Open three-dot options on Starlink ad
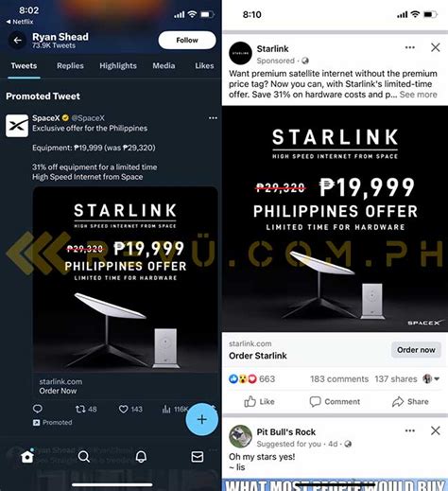Screen dimensions: 448x491 [x=409, y=47]
